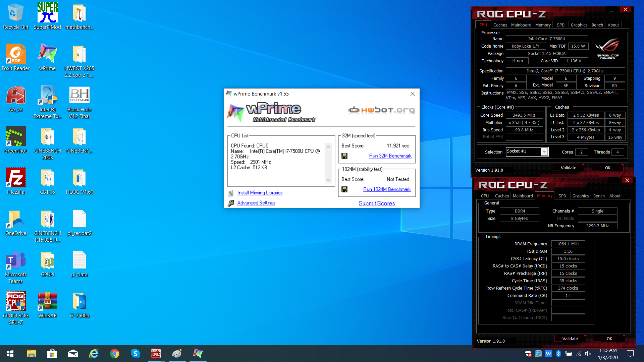Switch to CPU tab in bottom CPU-Z window
This screenshot has width=644, height=362.
pyautogui.click(x=485, y=196)
